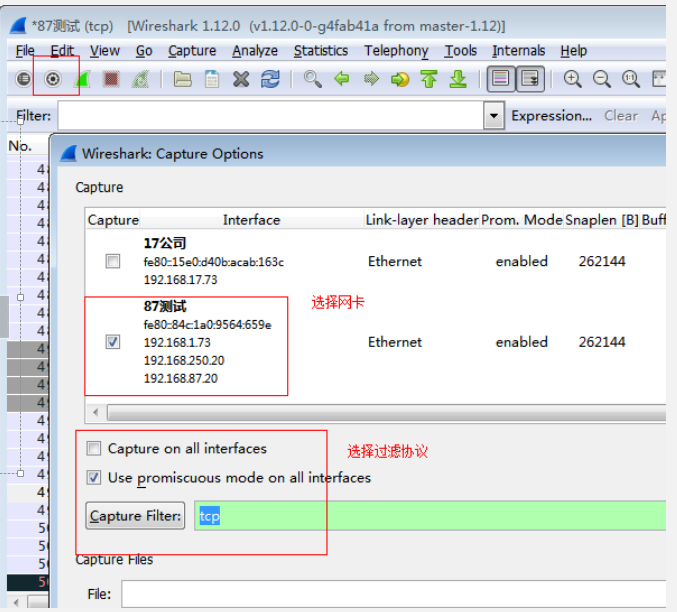This screenshot has height=612, width=677.
Task: Go back in packet history
Action: point(342,79)
